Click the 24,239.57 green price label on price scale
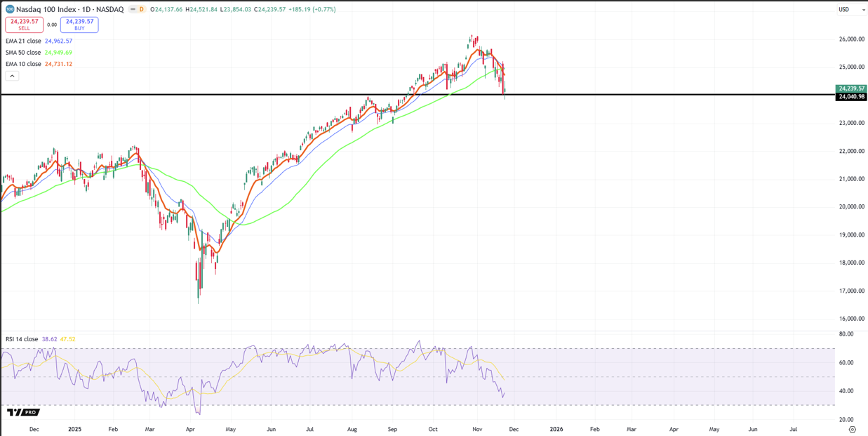868x436 pixels. click(850, 88)
